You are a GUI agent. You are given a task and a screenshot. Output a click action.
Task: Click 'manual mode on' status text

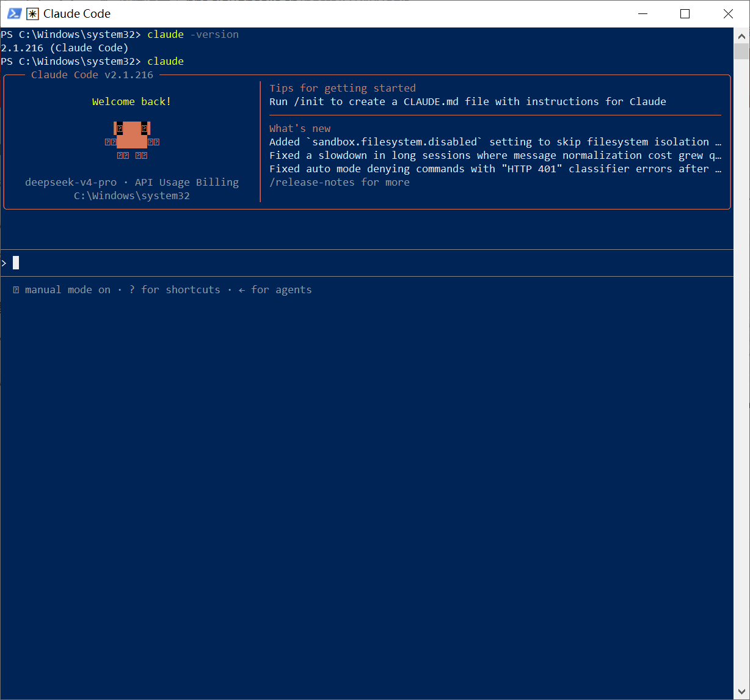point(68,290)
